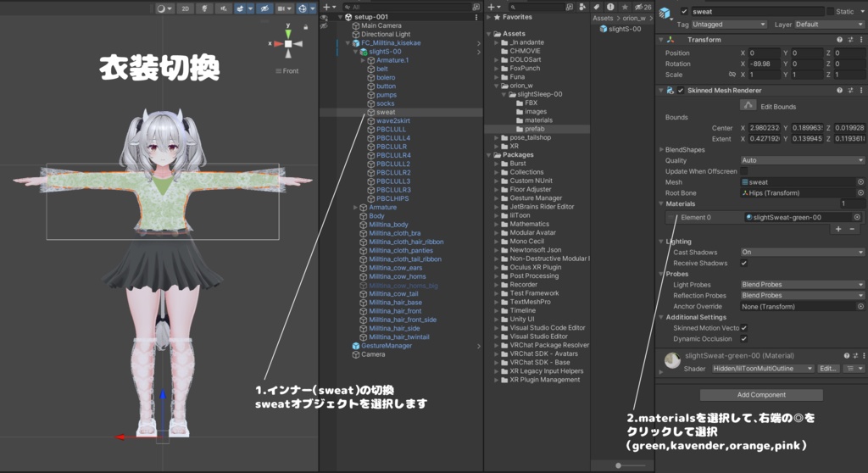This screenshot has height=473, width=868.
Task: Select slightS-00 asset in Project
Action: tap(620, 29)
